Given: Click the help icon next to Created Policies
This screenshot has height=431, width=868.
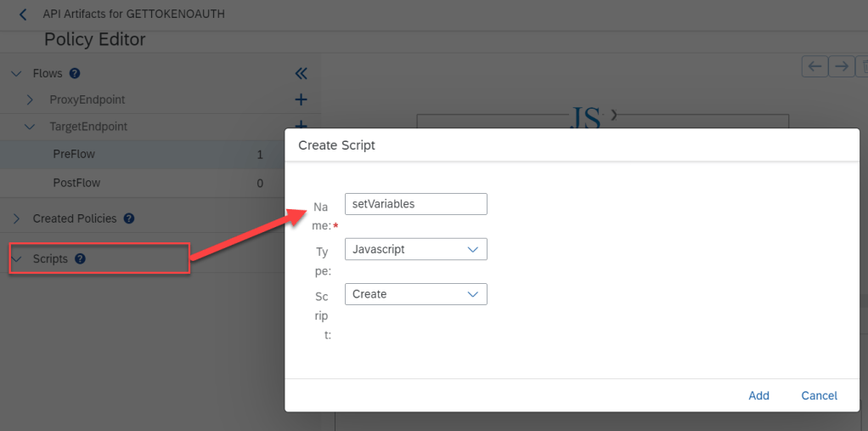Looking at the screenshot, I should pyautogui.click(x=129, y=218).
